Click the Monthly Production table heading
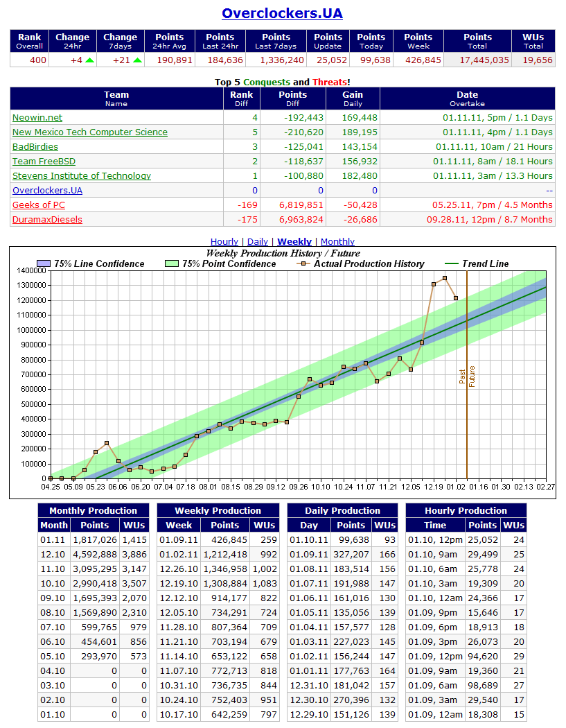566x728 pixels. pyautogui.click(x=94, y=510)
